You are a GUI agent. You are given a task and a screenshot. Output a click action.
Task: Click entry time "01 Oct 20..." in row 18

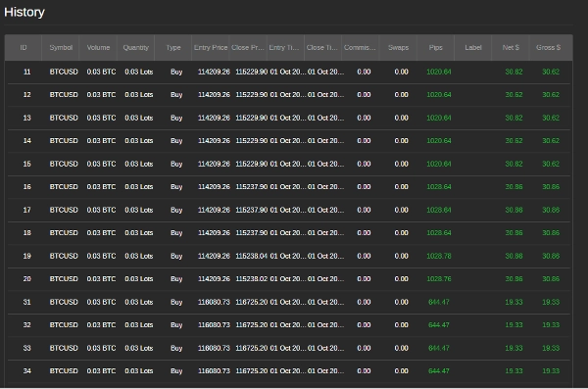[x=287, y=233]
